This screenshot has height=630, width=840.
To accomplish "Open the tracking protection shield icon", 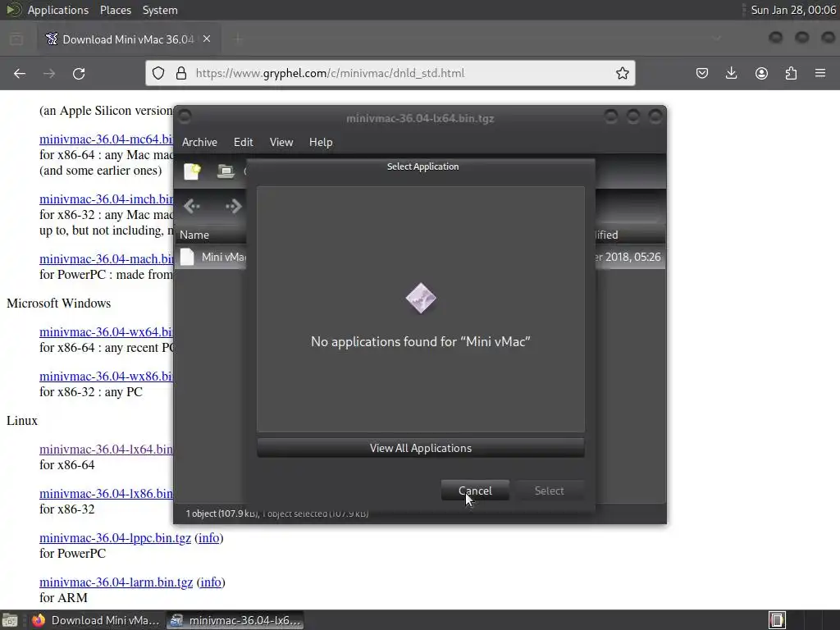I will pos(158,73).
